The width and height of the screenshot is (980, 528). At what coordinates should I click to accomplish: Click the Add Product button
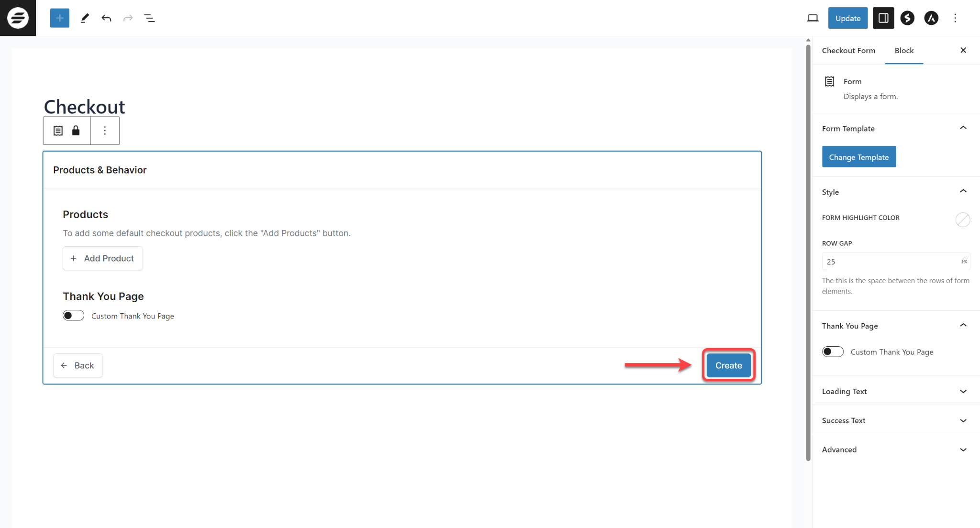point(102,258)
